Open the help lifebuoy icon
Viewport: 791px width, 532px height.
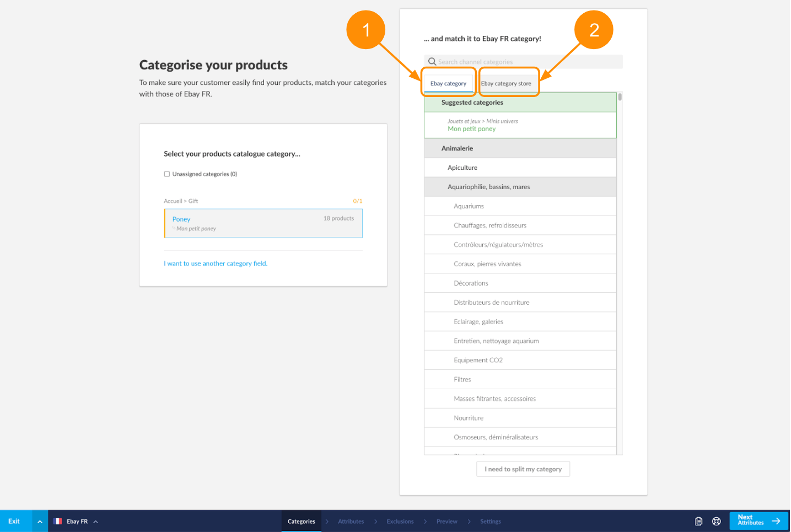pos(716,521)
